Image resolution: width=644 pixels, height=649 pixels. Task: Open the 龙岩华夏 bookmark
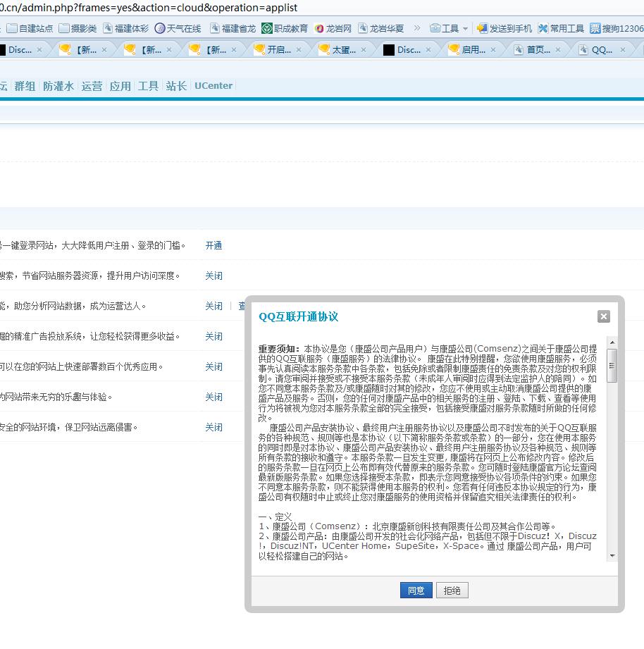tap(380, 29)
